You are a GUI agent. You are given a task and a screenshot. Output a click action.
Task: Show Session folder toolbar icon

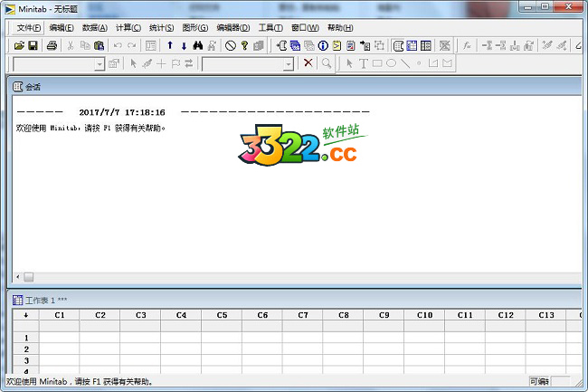click(x=281, y=46)
